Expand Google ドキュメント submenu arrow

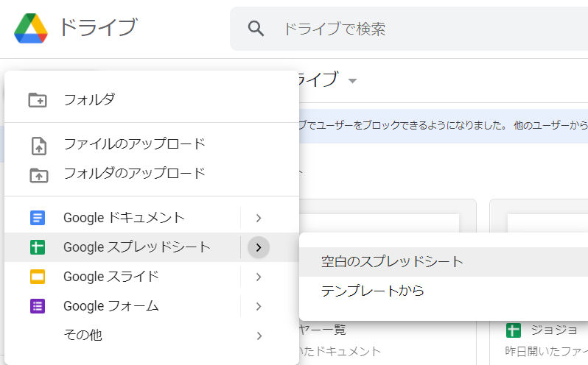point(259,218)
